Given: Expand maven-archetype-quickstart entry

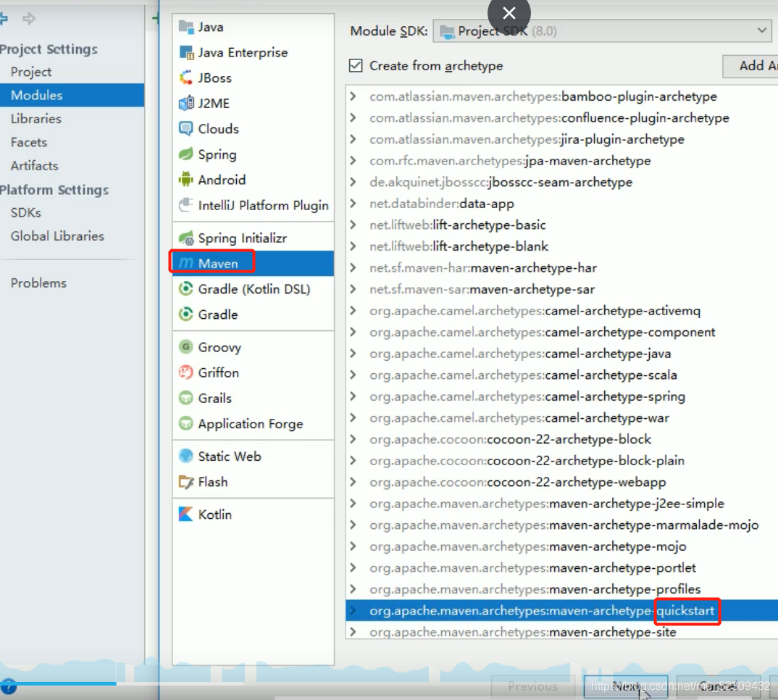Looking at the screenshot, I should [353, 611].
